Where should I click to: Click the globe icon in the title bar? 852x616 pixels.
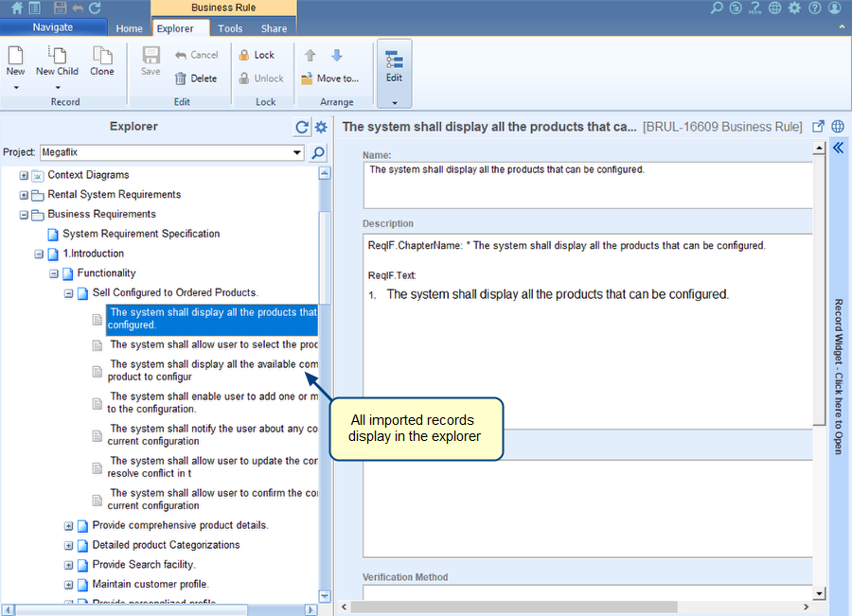pyautogui.click(x=775, y=8)
